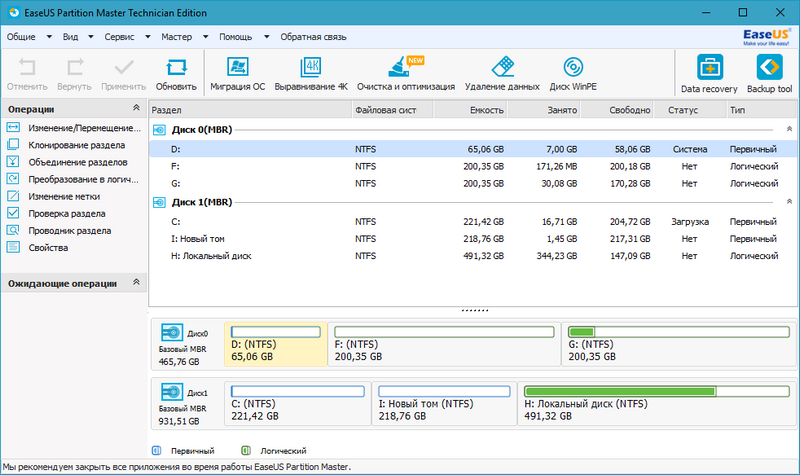Open dropdown arrow next to Помощь

click(266, 37)
